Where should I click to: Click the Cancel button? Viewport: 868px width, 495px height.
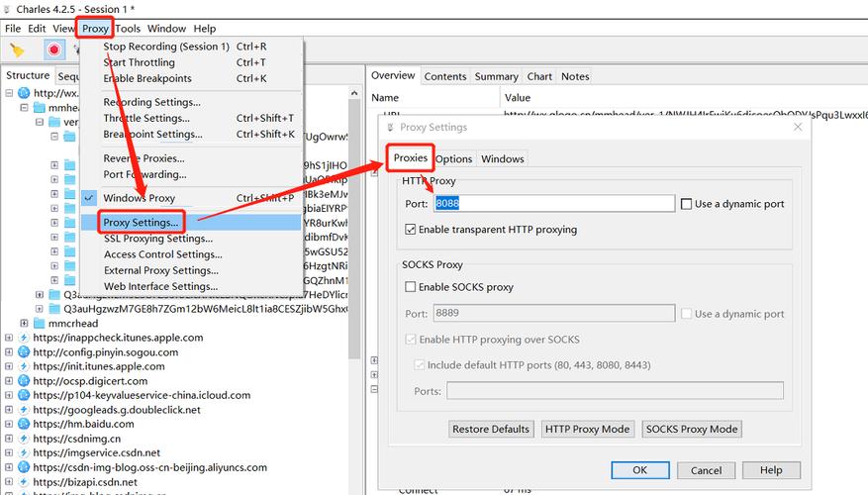706,470
